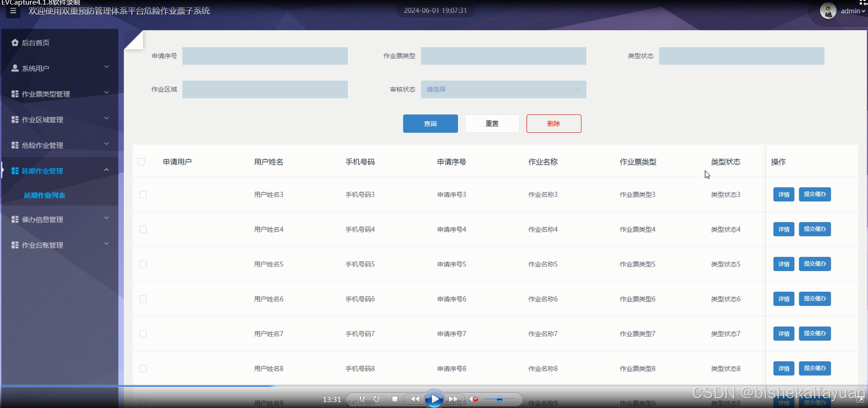Tick the checkbox for row 用户姓名7
The height and width of the screenshot is (408, 868).
[x=143, y=334]
